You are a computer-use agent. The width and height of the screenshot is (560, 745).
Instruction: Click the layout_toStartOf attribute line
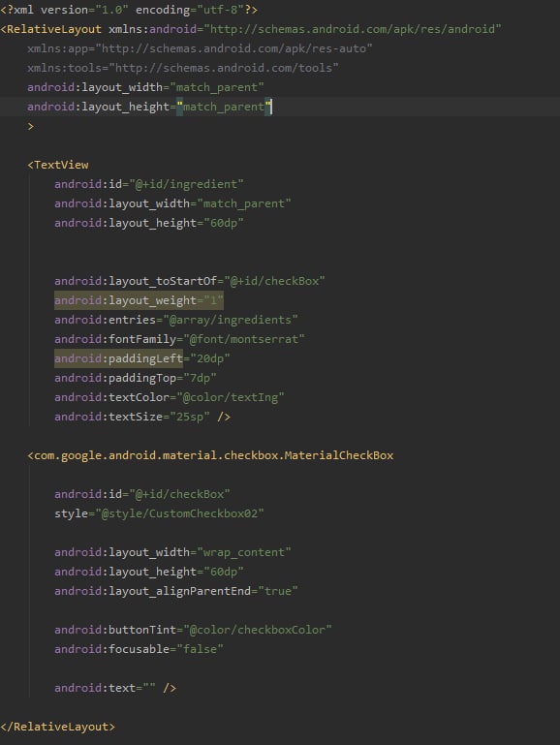click(x=190, y=281)
